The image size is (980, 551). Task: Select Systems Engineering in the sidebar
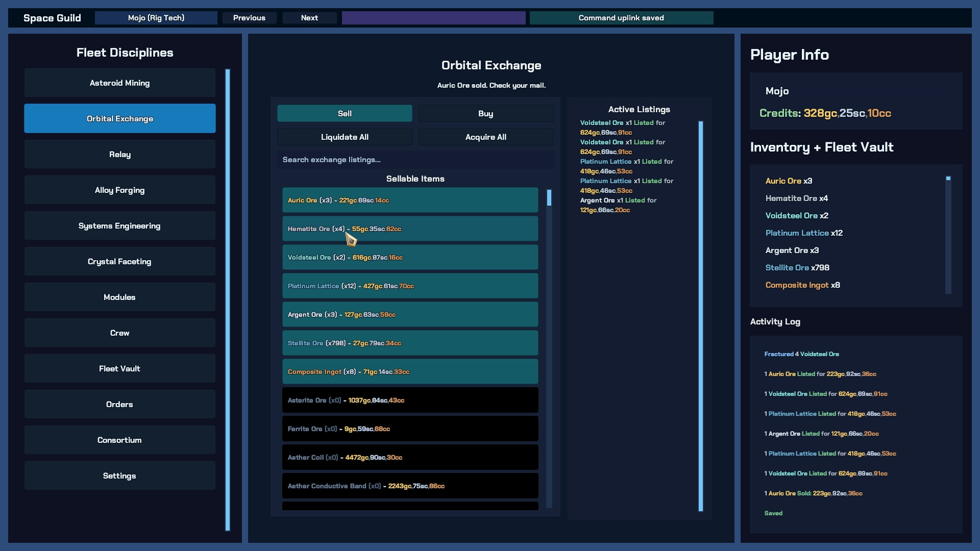tap(119, 225)
